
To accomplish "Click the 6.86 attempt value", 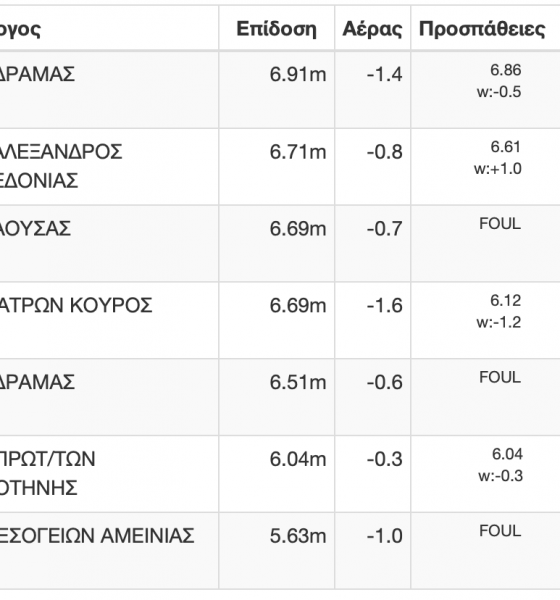I will [x=506, y=70].
